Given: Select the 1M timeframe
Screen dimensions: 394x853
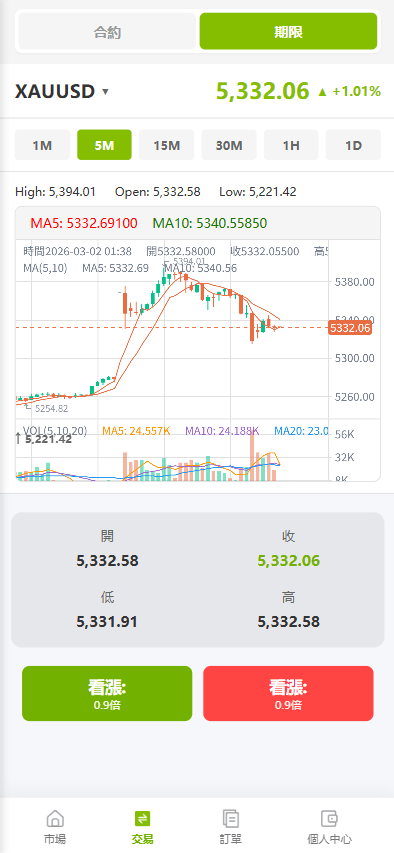Looking at the screenshot, I should pos(42,145).
